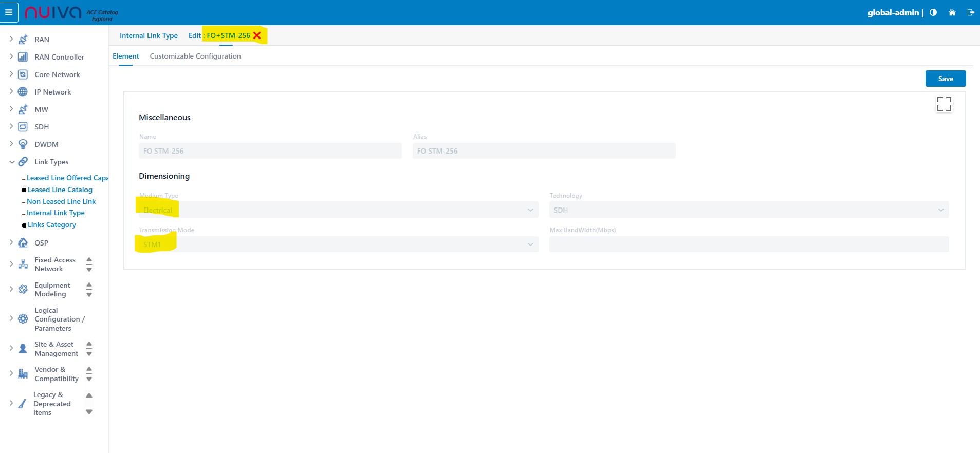Click the fullscreen expand icon
The height and width of the screenshot is (453, 980).
click(x=944, y=104)
